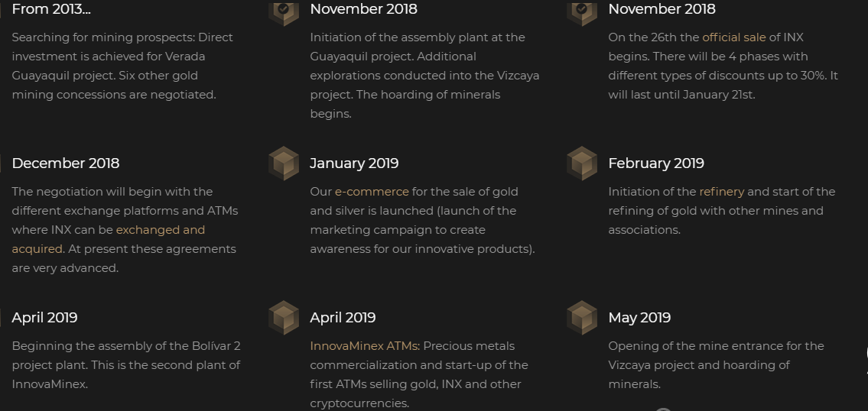This screenshot has height=411, width=868.
Task: Click the Verada Guayaquil mining prospects paragraph
Action: (122, 66)
